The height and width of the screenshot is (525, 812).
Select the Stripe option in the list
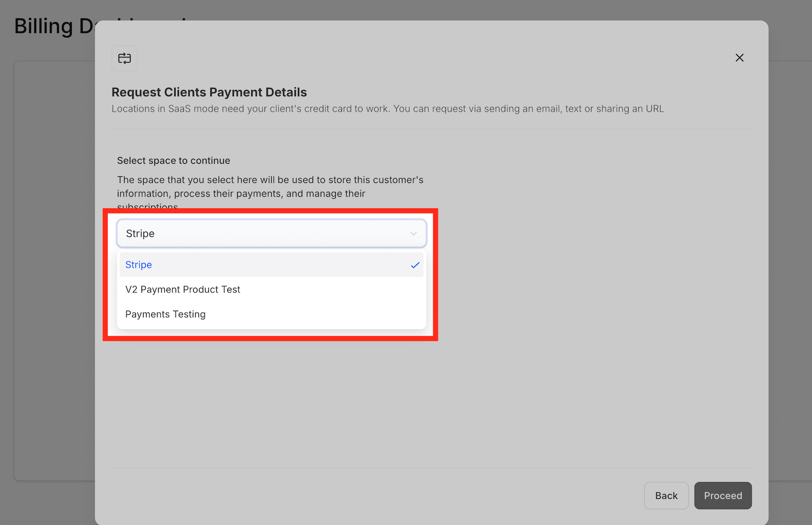138,265
